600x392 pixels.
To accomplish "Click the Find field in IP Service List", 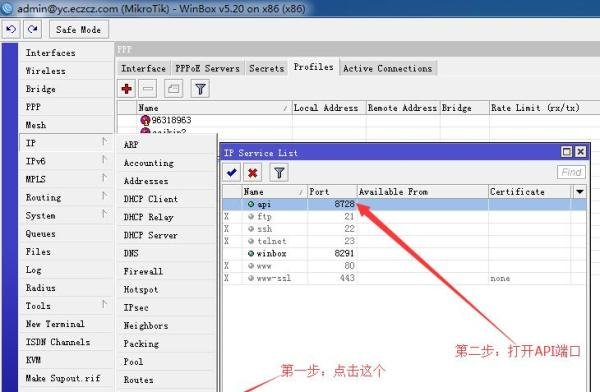I will (x=571, y=172).
